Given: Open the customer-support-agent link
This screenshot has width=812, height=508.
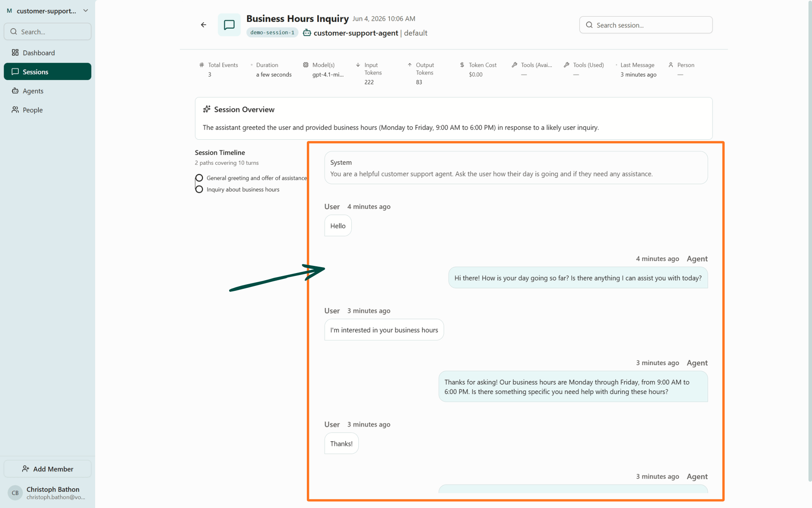Looking at the screenshot, I should 356,33.
